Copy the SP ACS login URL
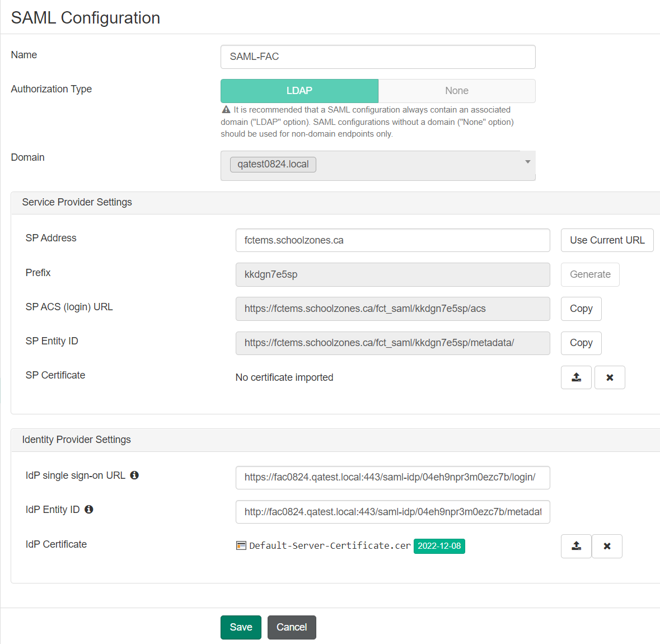 pos(581,309)
